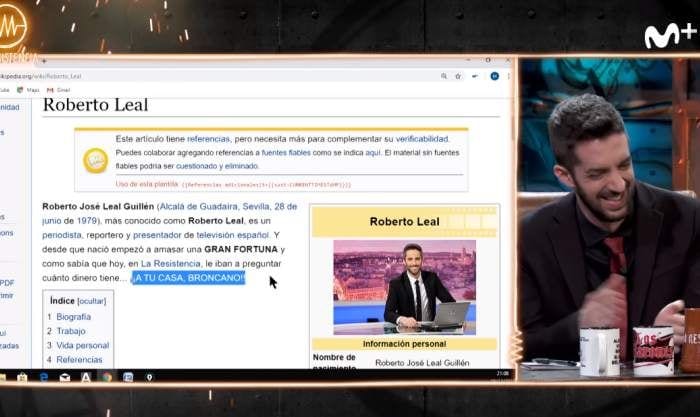Open the letter A app in taskbar

point(86,377)
